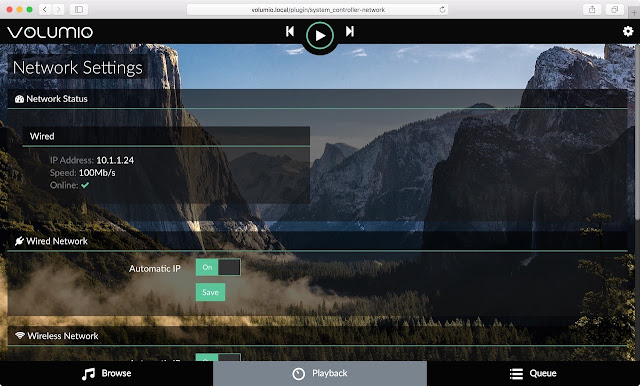
Task: Go back in Safari
Action: (45, 9)
